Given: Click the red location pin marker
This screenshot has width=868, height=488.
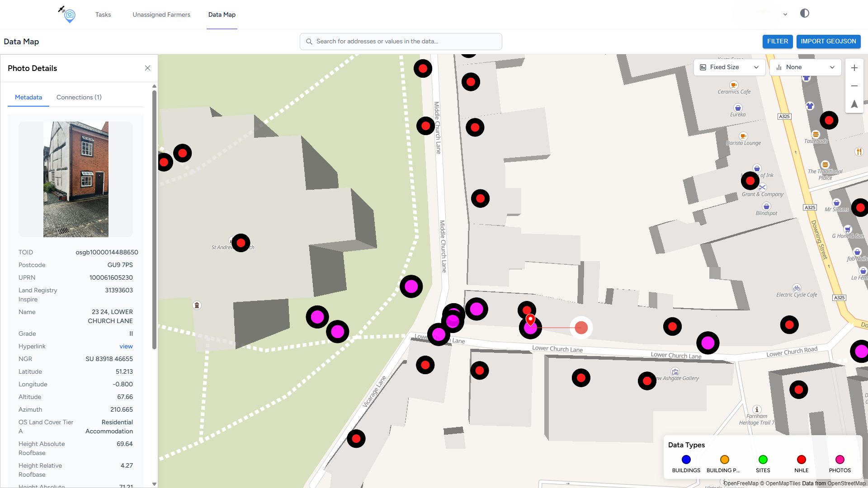Looking at the screenshot, I should (530, 319).
